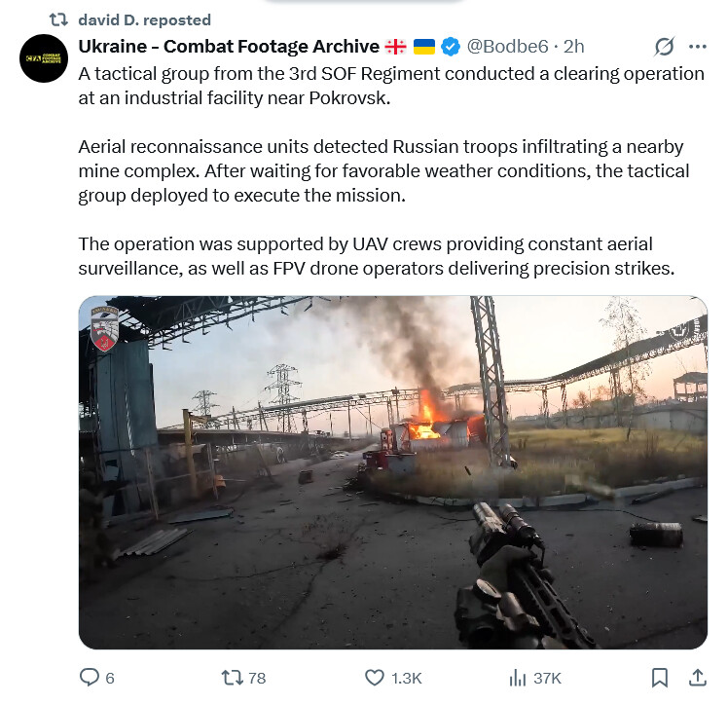Click the "2h" post timestamp
This screenshot has width=728, height=704.
click(574, 46)
